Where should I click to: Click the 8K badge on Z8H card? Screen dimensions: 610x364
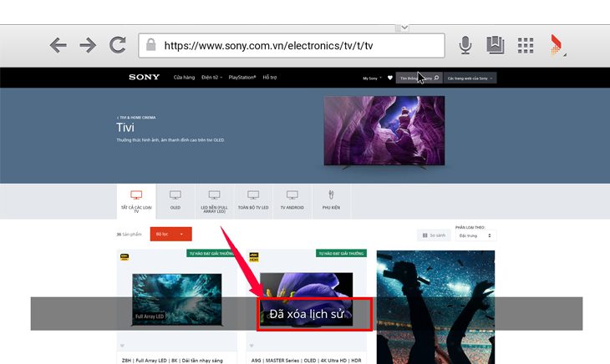coord(125,257)
